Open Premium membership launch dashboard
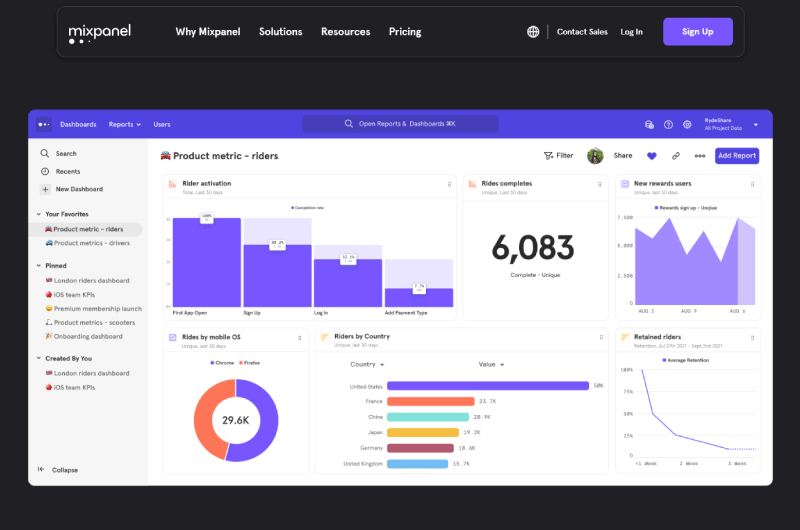The image size is (800, 530). [x=93, y=309]
